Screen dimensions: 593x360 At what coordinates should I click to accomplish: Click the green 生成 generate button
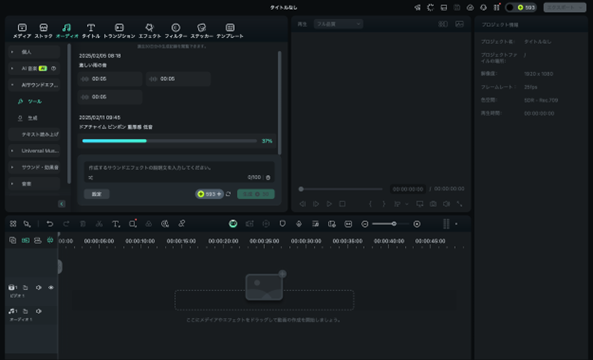[256, 194]
